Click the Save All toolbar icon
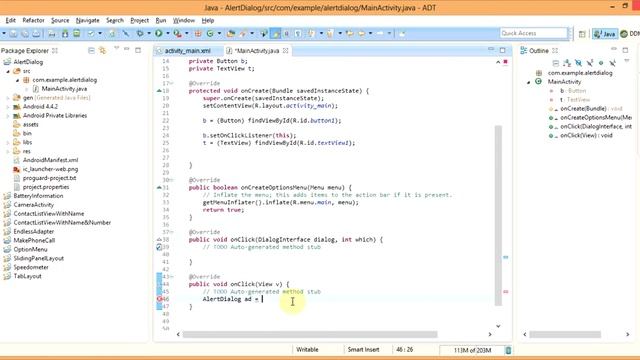Viewport: 640px width, 360px height. pyautogui.click(x=25, y=33)
